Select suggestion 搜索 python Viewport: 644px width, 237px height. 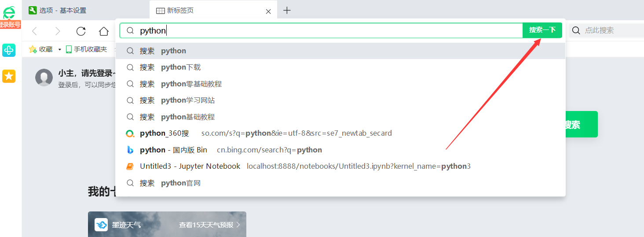(x=340, y=51)
